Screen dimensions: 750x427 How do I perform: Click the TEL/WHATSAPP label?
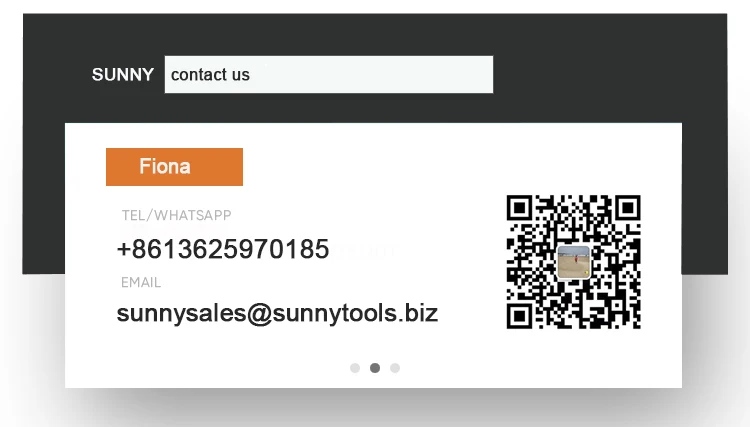(176, 215)
